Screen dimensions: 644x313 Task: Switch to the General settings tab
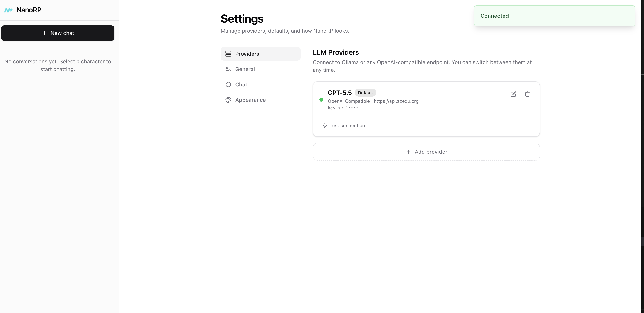click(x=261, y=69)
